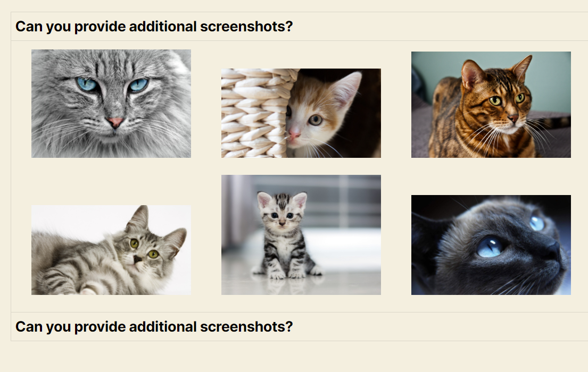Click the pink nose of the gray fluffy cat

[x=115, y=122]
